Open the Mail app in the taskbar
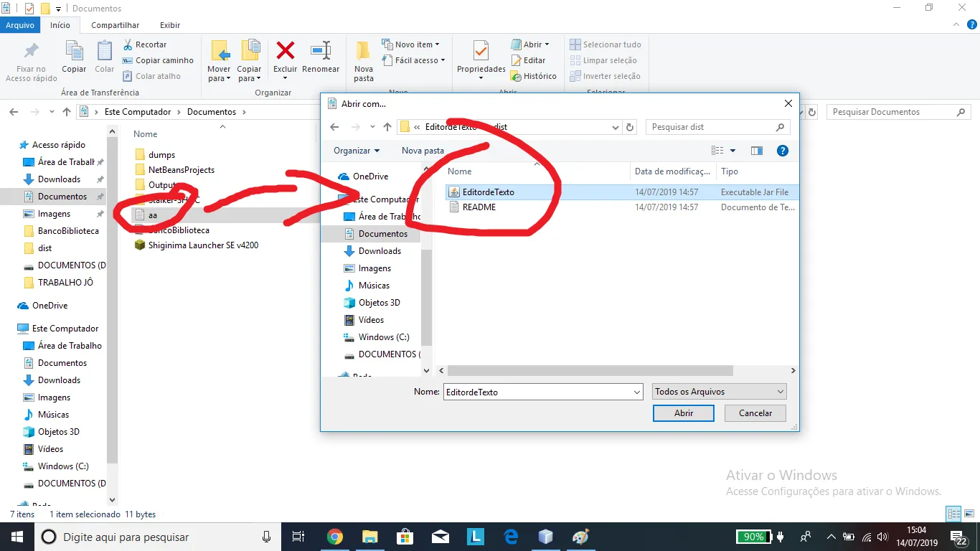The height and width of the screenshot is (551, 980). click(x=440, y=537)
